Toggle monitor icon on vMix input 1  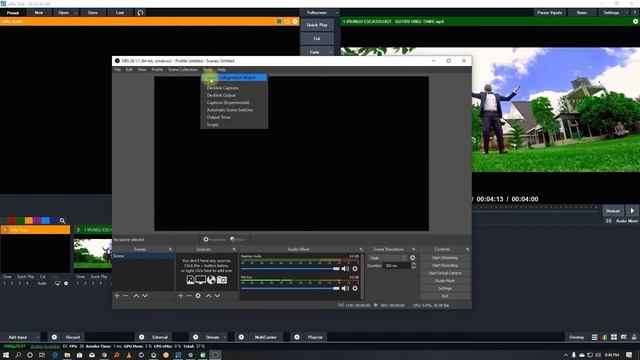click(58, 283)
